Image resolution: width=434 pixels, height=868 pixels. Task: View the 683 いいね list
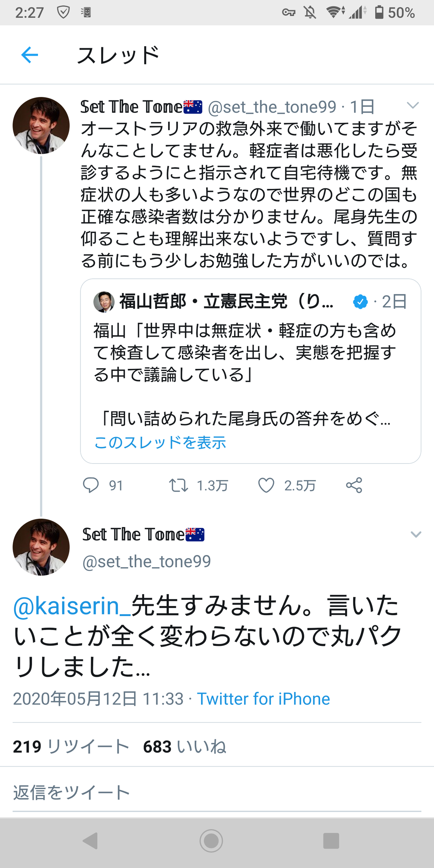point(184,746)
